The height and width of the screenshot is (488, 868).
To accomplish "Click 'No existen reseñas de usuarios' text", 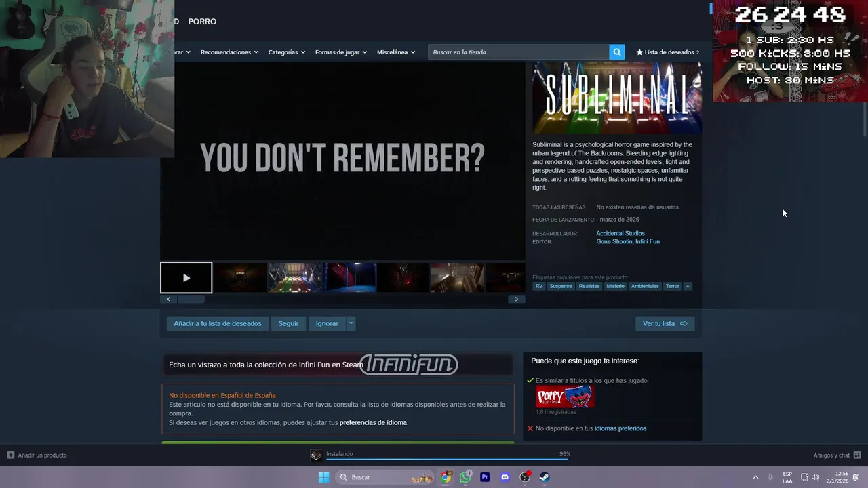I will click(637, 207).
